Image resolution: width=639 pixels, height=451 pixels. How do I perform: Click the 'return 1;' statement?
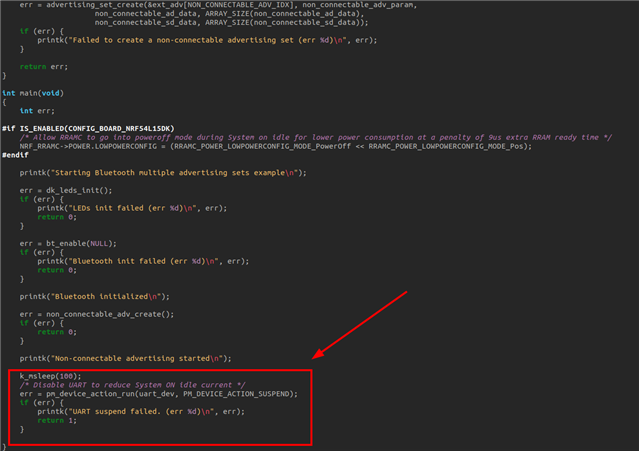point(57,420)
